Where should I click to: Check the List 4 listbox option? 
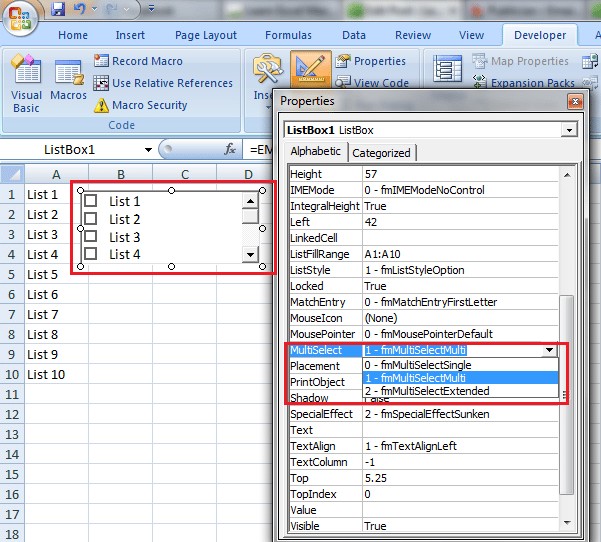90,254
